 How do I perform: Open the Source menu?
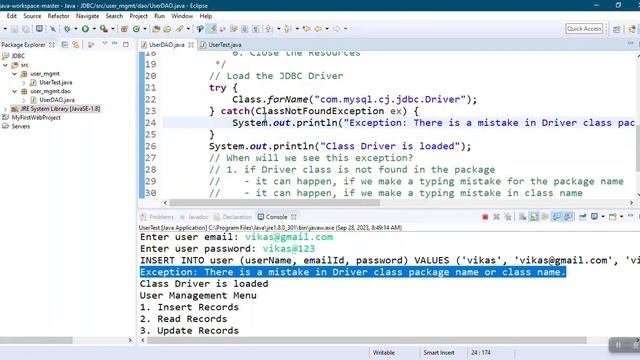point(32,16)
